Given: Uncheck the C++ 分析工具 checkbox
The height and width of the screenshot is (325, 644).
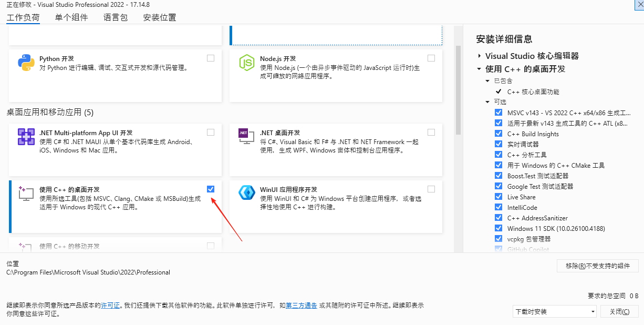Looking at the screenshot, I should coord(498,155).
